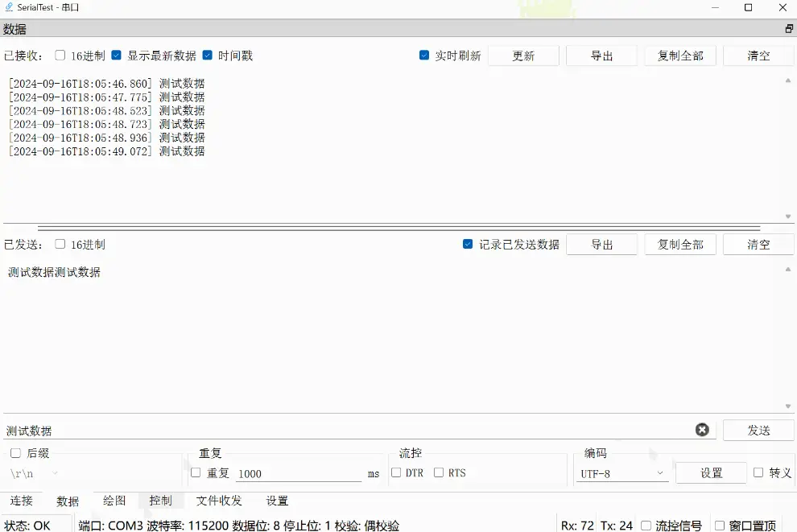The width and height of the screenshot is (797, 532).
Task: Toggle 16进制 checkbox for received data
Action: click(x=60, y=55)
